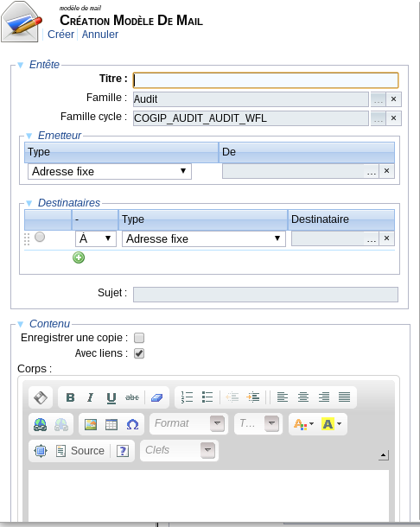This screenshot has height=527, width=420.
Task: Open background color picker
Action: (x=332, y=424)
